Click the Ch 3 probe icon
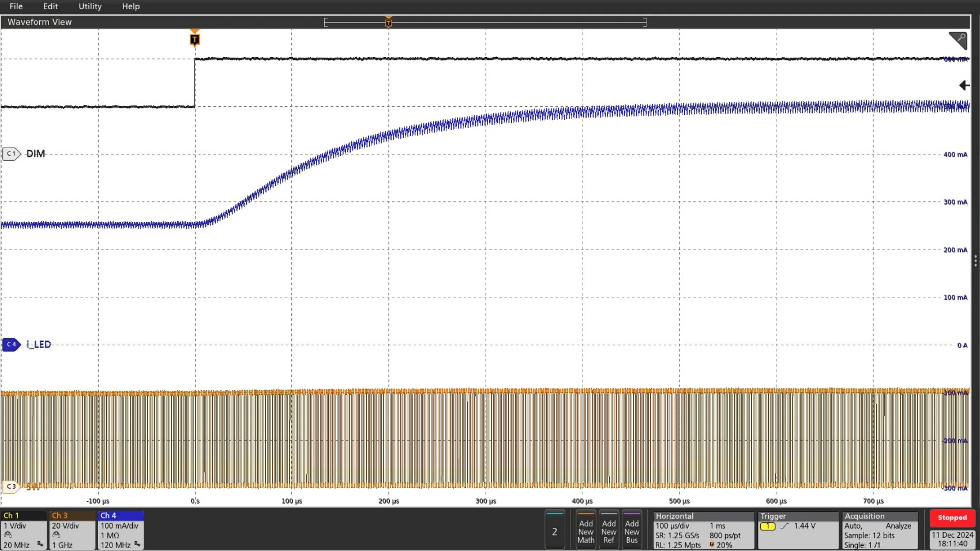Image resolution: width=980 pixels, height=551 pixels. (x=56, y=535)
